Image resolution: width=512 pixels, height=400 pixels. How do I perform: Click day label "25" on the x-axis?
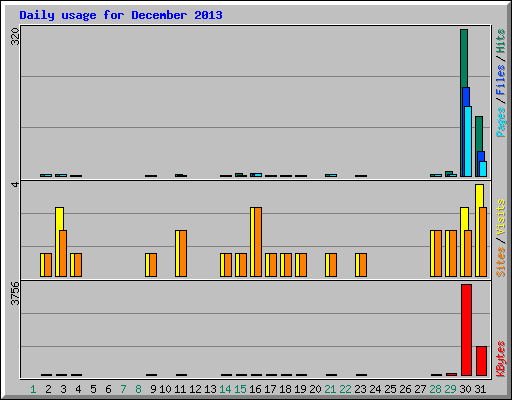click(x=390, y=389)
